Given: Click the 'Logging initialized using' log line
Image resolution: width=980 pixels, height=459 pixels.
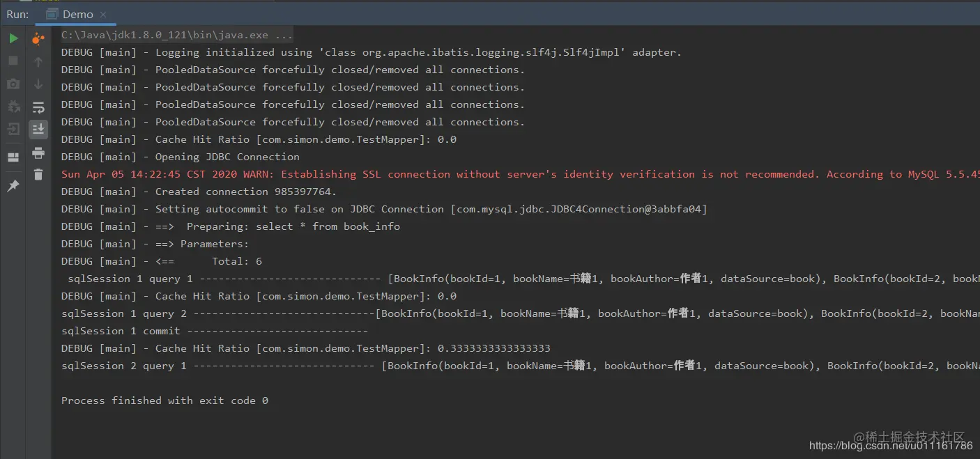Looking at the screenshot, I should (372, 52).
